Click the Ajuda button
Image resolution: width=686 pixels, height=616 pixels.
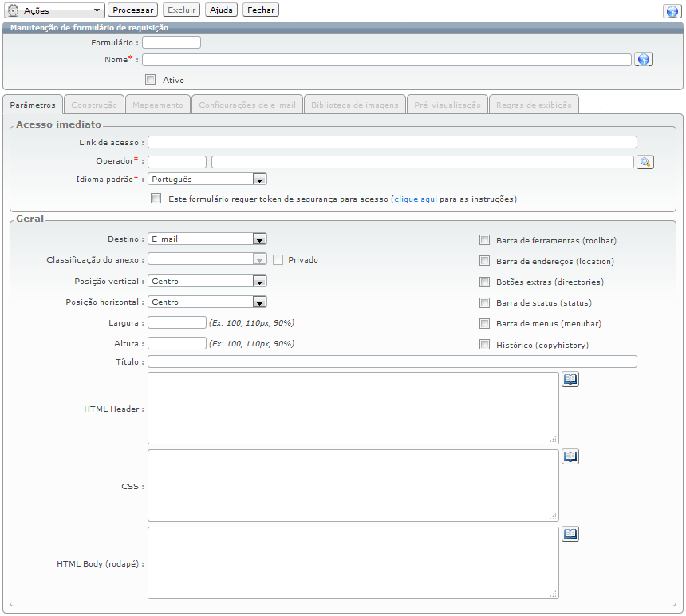221,10
